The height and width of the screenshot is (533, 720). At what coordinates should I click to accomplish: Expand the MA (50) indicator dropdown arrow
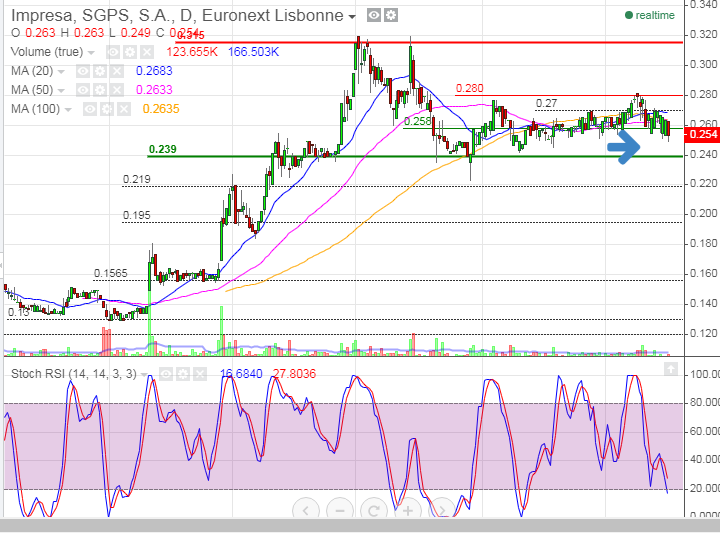pyautogui.click(x=61, y=90)
